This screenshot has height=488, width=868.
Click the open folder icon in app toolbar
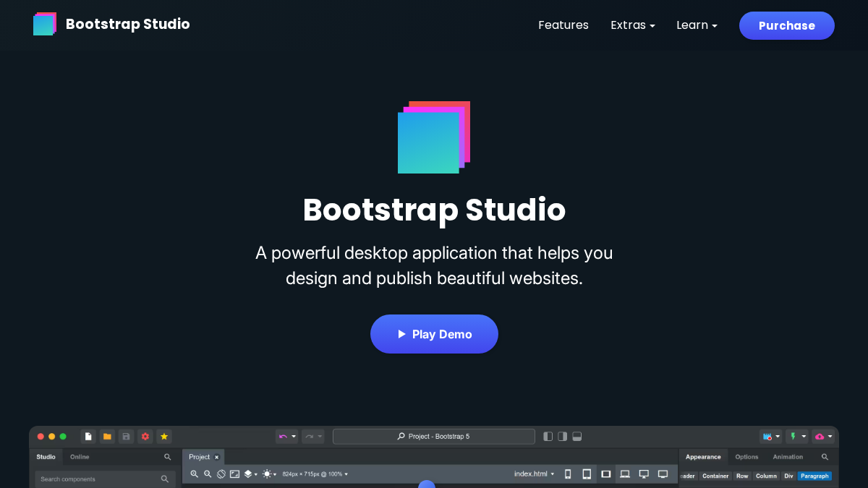coord(107,437)
